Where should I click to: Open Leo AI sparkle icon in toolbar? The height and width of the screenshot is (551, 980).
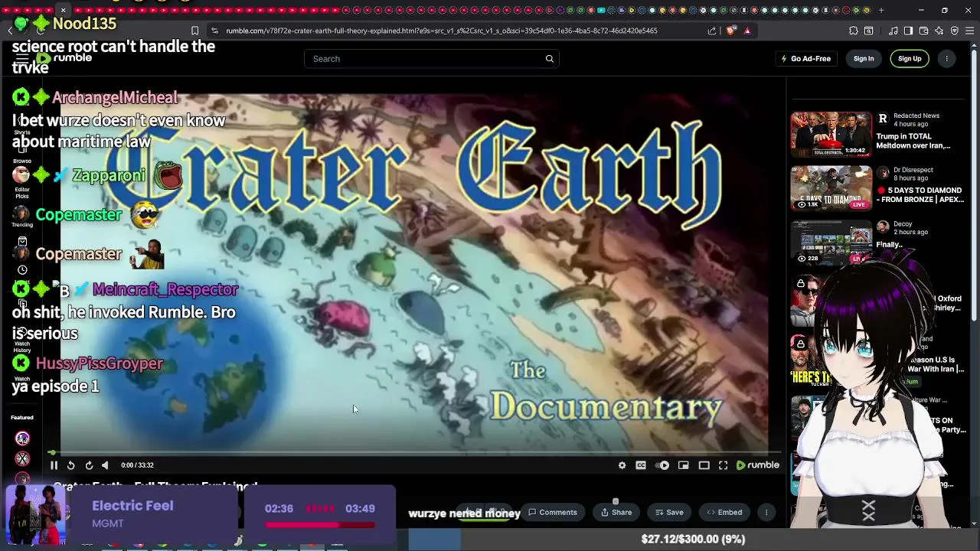tap(939, 31)
